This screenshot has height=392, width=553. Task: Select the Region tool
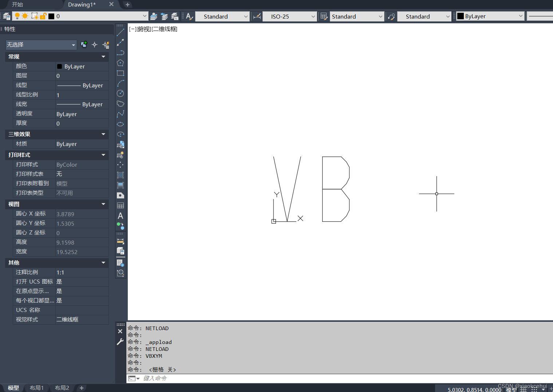121,195
